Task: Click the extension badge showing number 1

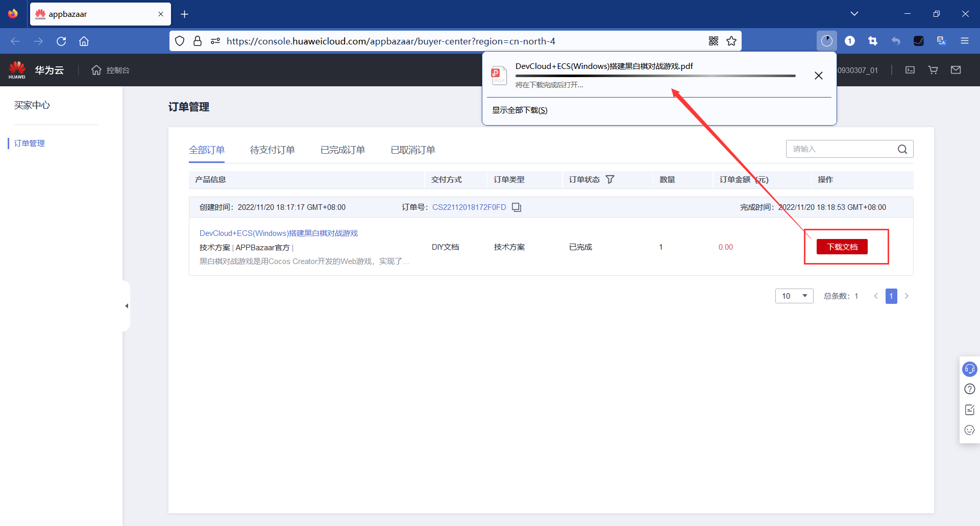Action: [x=850, y=41]
